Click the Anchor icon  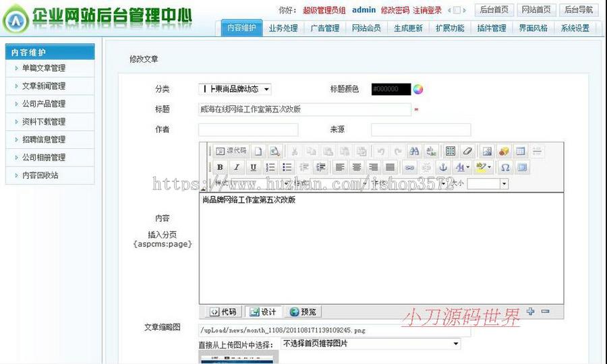[x=443, y=167]
